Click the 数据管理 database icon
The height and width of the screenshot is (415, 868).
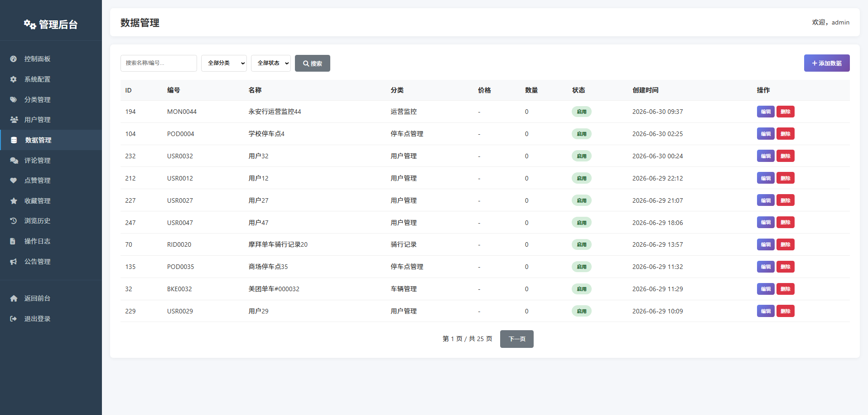(x=14, y=140)
